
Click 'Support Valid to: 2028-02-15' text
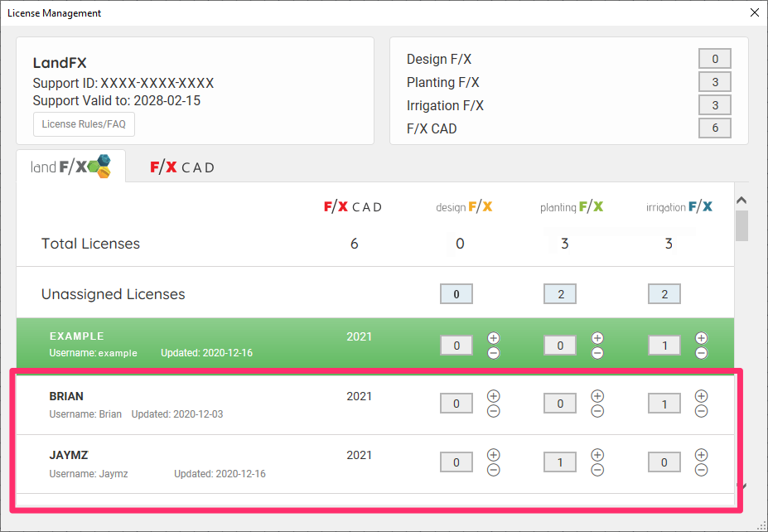117,100
